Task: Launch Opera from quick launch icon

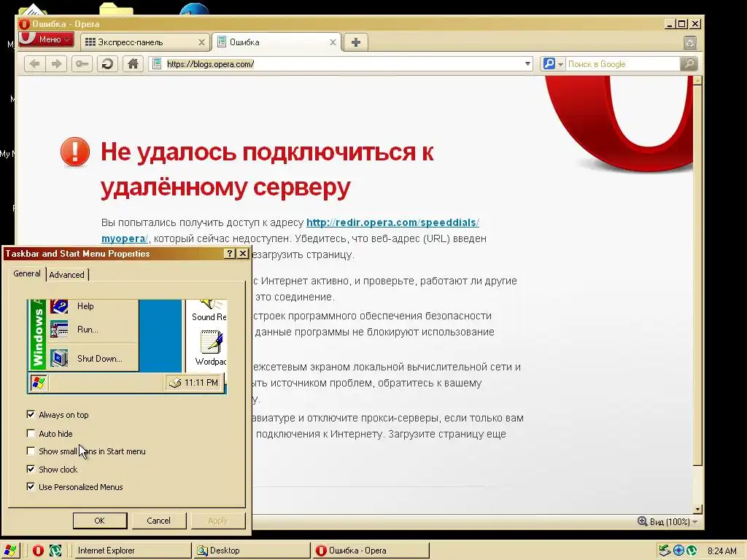Action: [38, 551]
